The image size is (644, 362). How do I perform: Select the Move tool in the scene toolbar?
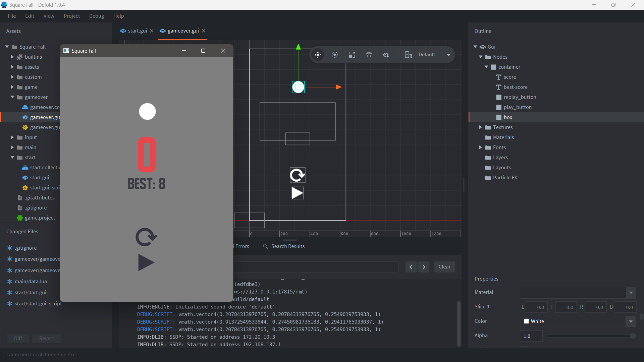[x=318, y=55]
